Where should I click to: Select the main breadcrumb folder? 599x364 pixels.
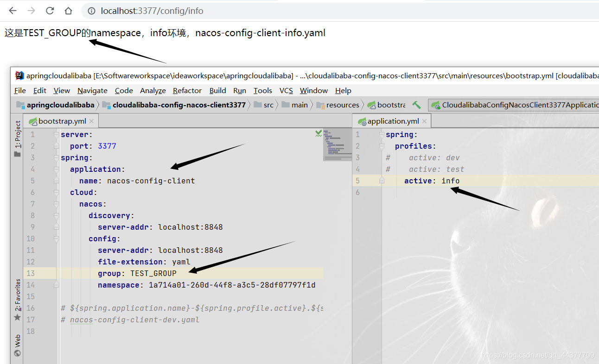point(295,105)
